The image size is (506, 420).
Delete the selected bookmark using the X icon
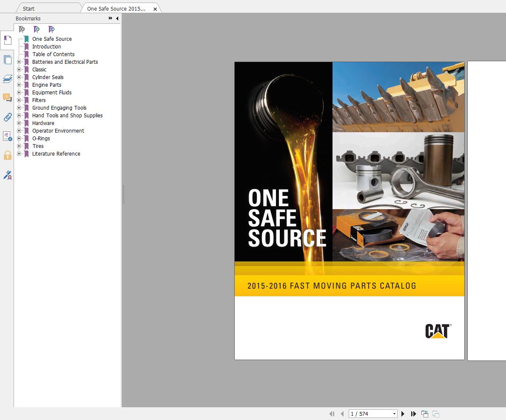coord(21,29)
